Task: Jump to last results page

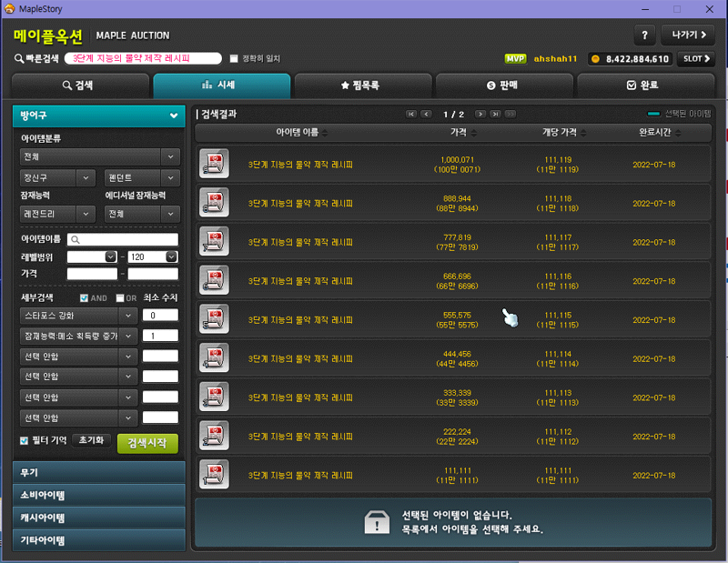Action: [495, 115]
